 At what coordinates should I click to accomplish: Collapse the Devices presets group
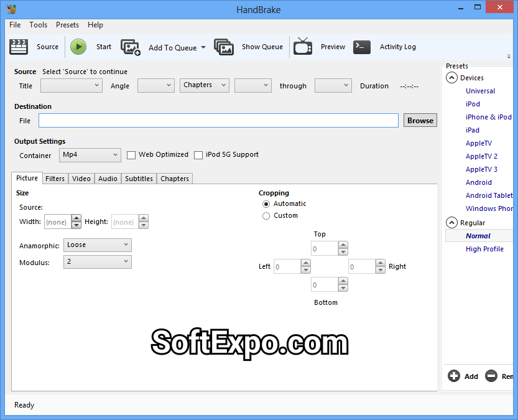(x=452, y=77)
